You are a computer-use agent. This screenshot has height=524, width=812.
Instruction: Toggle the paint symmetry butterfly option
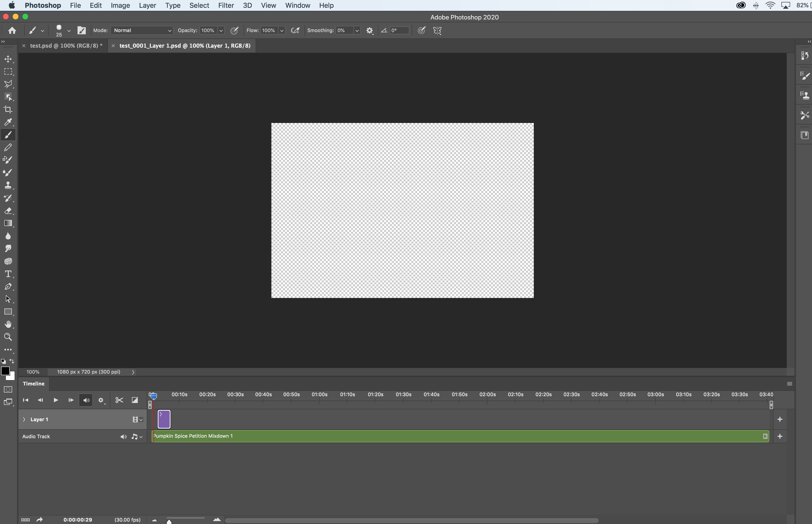pos(437,30)
